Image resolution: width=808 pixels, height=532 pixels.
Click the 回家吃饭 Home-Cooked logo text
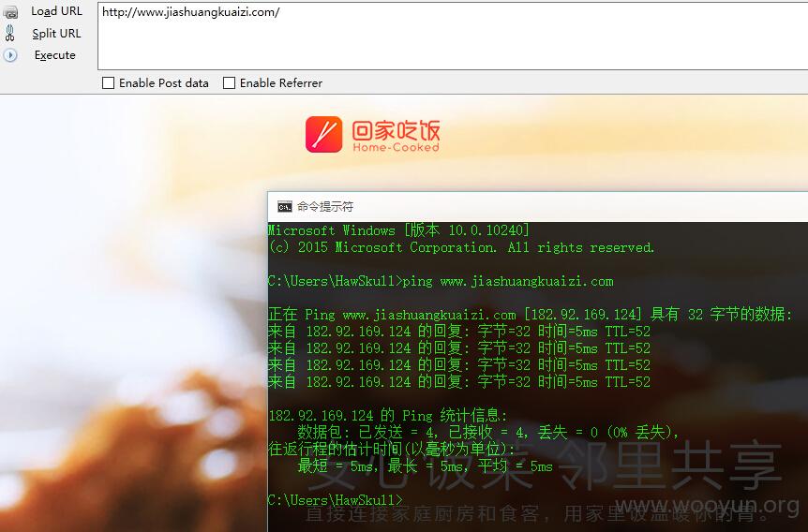pos(396,136)
